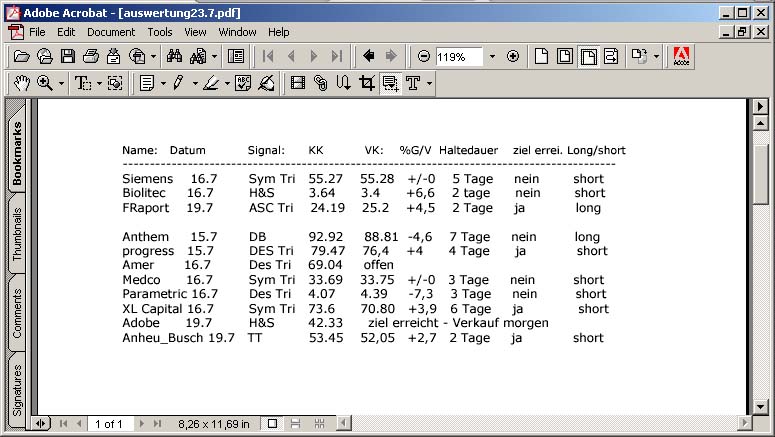This screenshot has height=437, width=775.
Task: Go to previous view with the black left arrow
Action: click(x=368, y=56)
